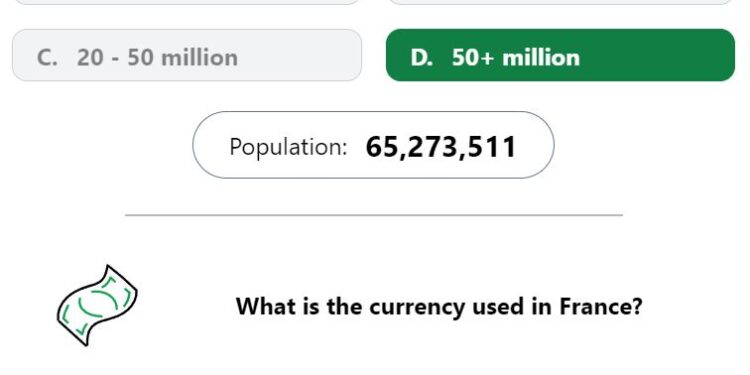This screenshot has width=750, height=375.
Task: Click the word million in grey option
Action: [199, 57]
